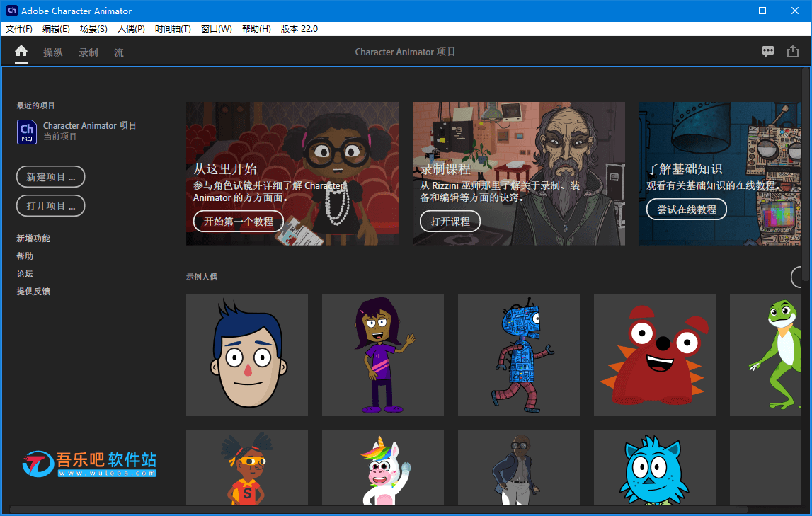Minimize the Character Animator window
The height and width of the screenshot is (516, 812).
click(731, 11)
